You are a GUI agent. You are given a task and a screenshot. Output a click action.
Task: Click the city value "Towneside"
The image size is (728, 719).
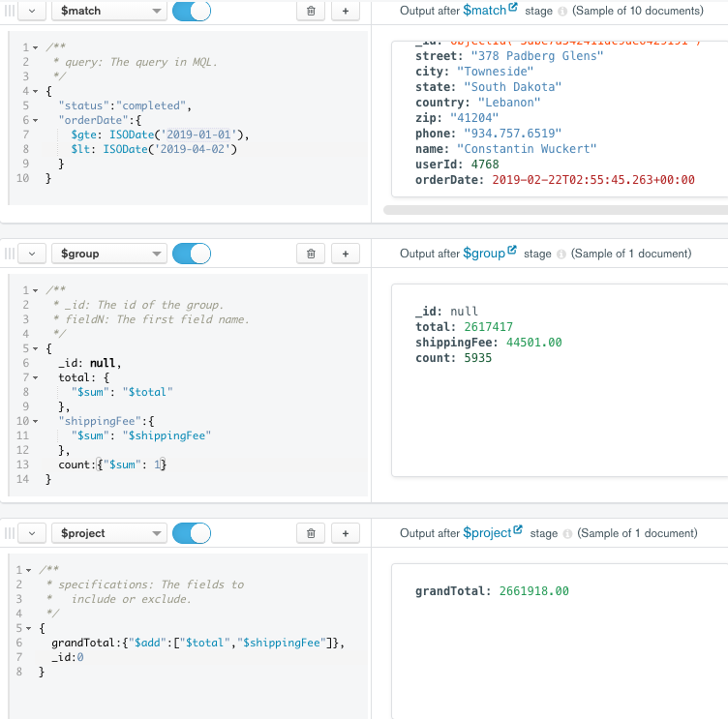tap(495, 72)
